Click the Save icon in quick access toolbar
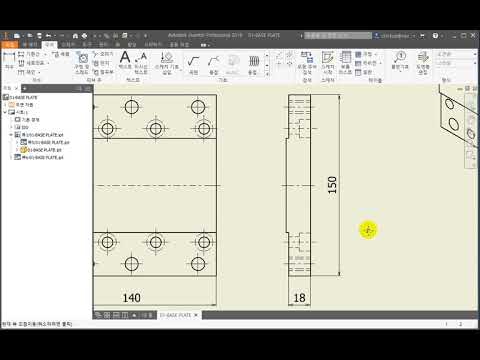 coord(40,36)
